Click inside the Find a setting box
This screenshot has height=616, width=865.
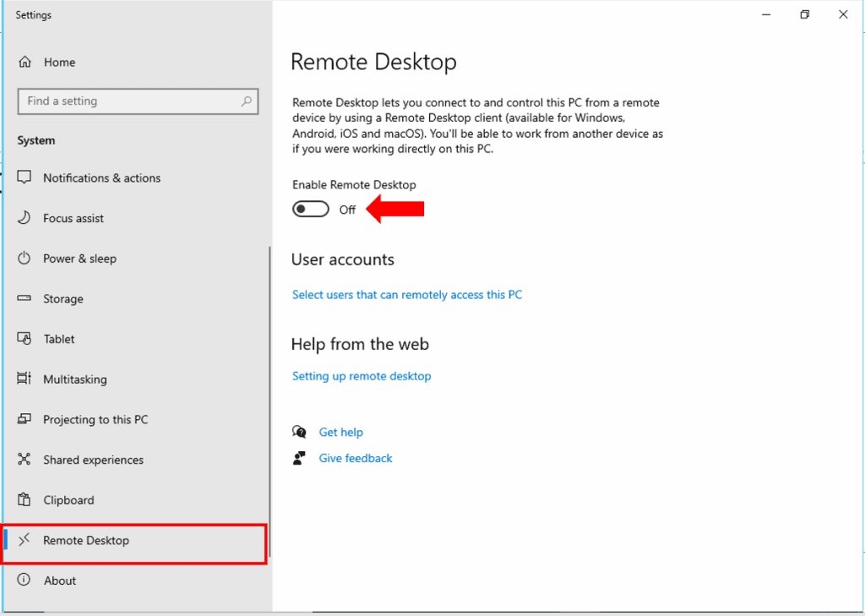click(127, 101)
